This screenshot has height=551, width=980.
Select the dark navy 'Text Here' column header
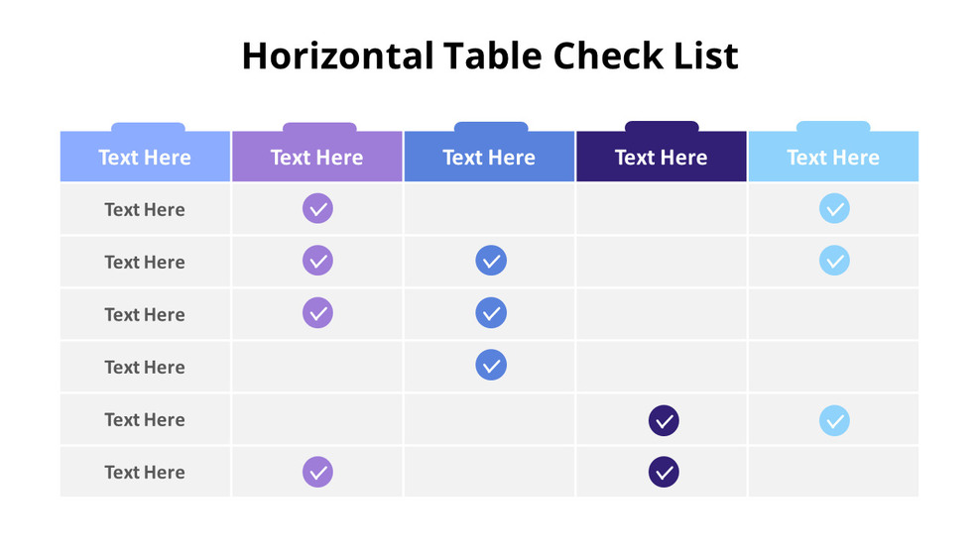[x=661, y=158]
